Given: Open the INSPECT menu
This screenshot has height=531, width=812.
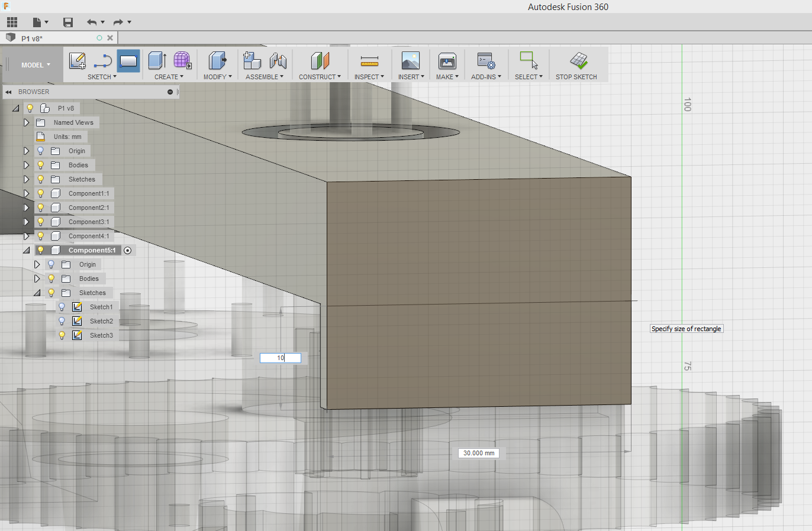Looking at the screenshot, I should (x=369, y=77).
